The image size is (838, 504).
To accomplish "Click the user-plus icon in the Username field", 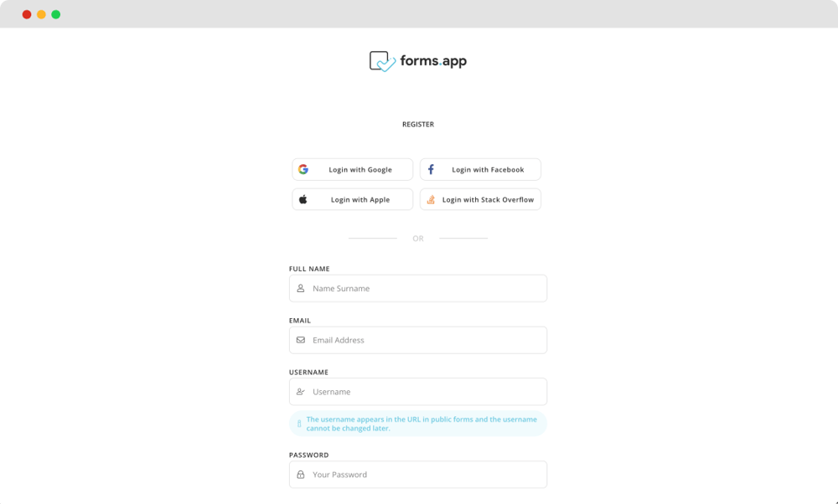I will 301,391.
